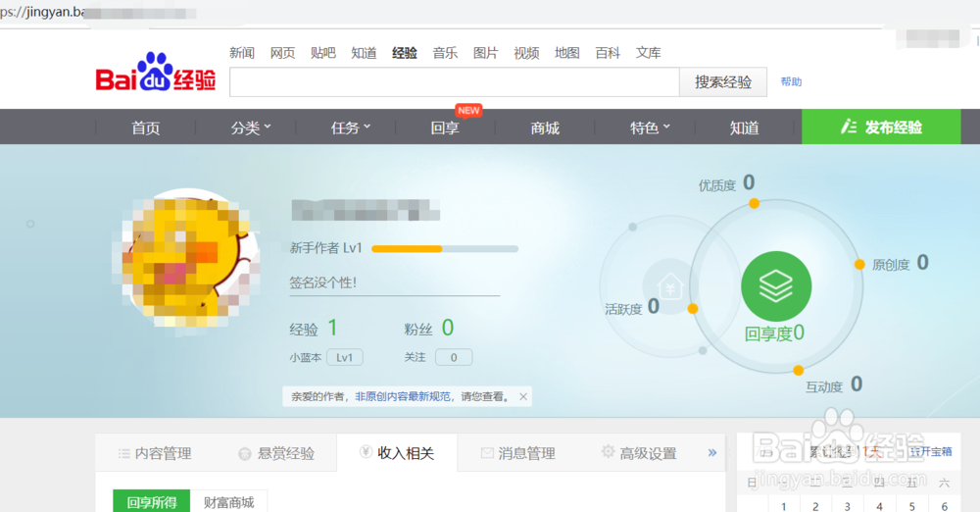Click the envelope icon beside 消息管理

[x=487, y=452]
